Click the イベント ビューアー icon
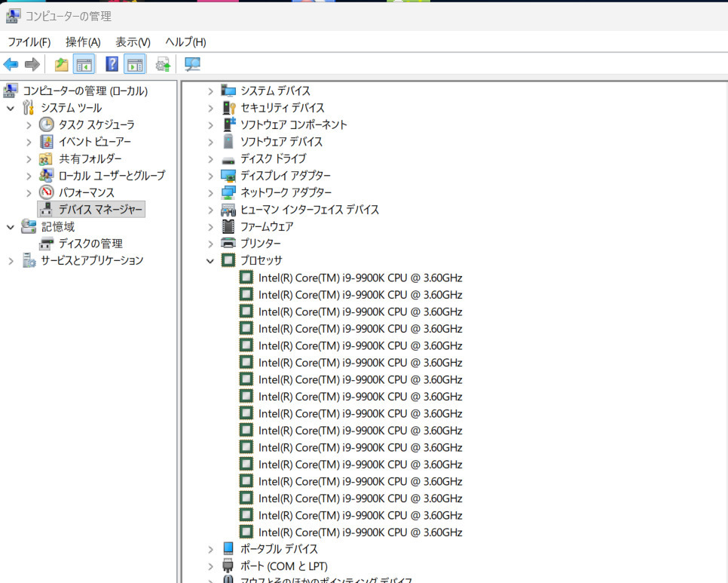Viewport: 728px width, 583px height. (x=47, y=142)
